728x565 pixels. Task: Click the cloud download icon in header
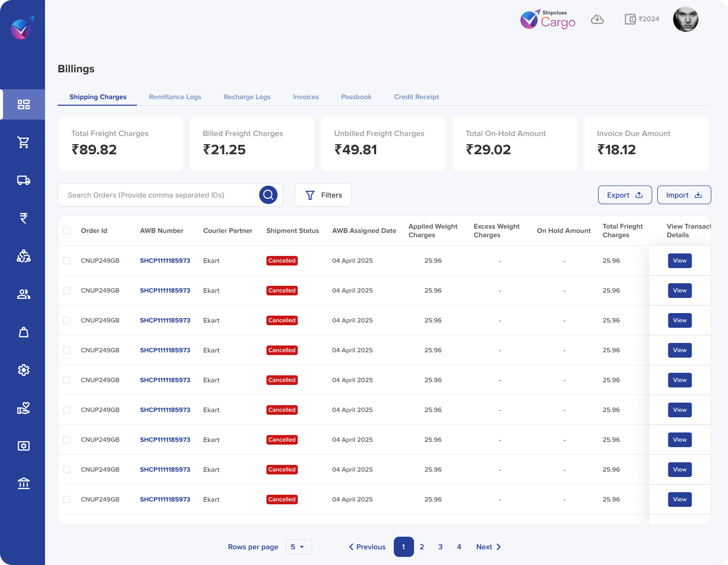pyautogui.click(x=597, y=20)
